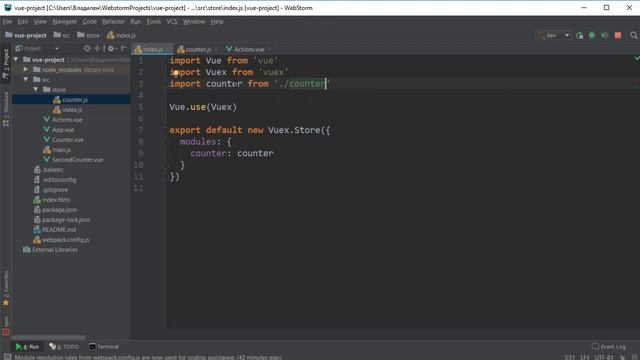This screenshot has width=640, height=360.
Task: Open the Code menu
Action: coord(89,22)
